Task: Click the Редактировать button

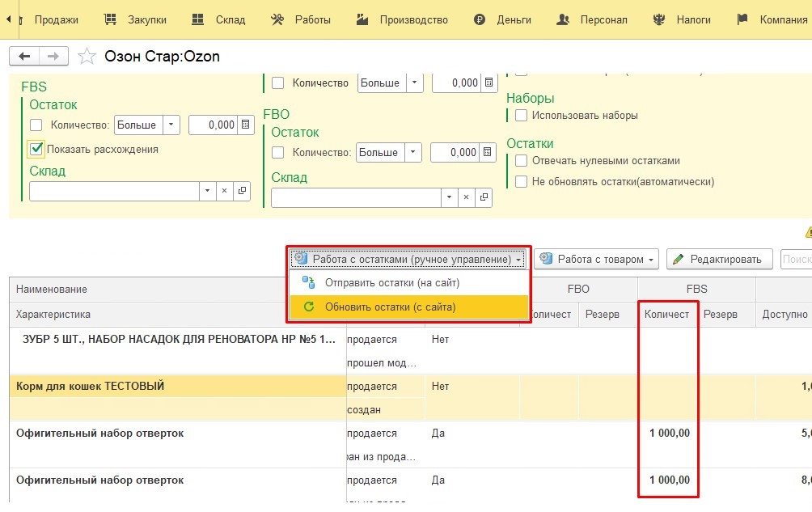Action: pyautogui.click(x=720, y=259)
